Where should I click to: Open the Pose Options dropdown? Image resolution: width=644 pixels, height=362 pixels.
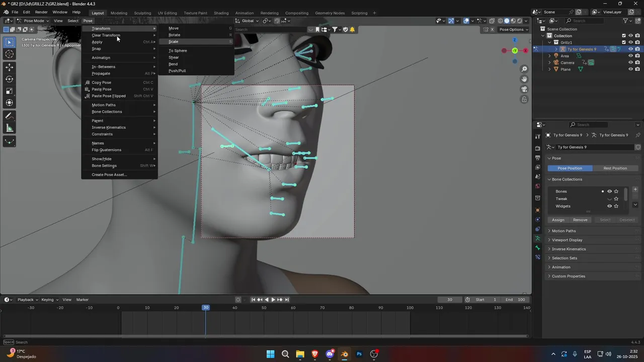click(514, 29)
